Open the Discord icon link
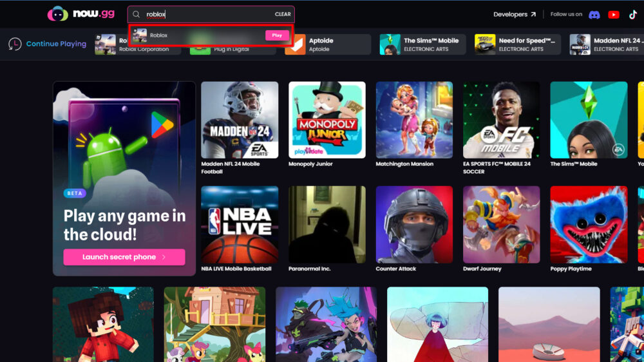Image resolution: width=644 pixels, height=362 pixels. coord(594,15)
